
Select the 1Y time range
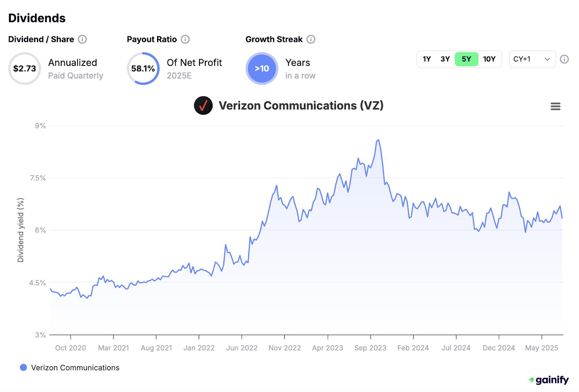(427, 59)
